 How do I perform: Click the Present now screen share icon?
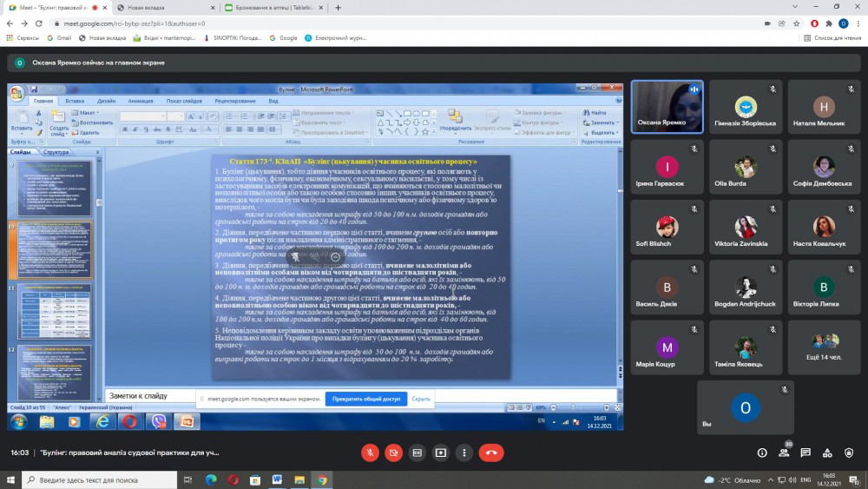click(441, 453)
